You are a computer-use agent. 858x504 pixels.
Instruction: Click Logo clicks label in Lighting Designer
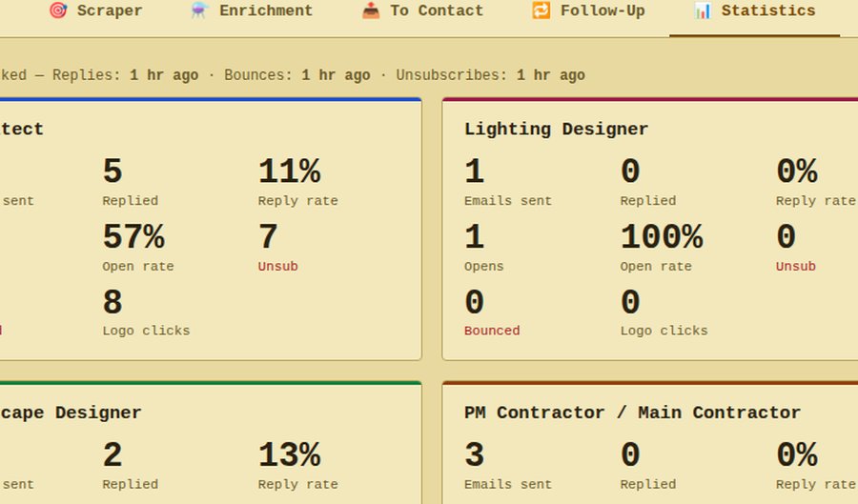point(664,331)
